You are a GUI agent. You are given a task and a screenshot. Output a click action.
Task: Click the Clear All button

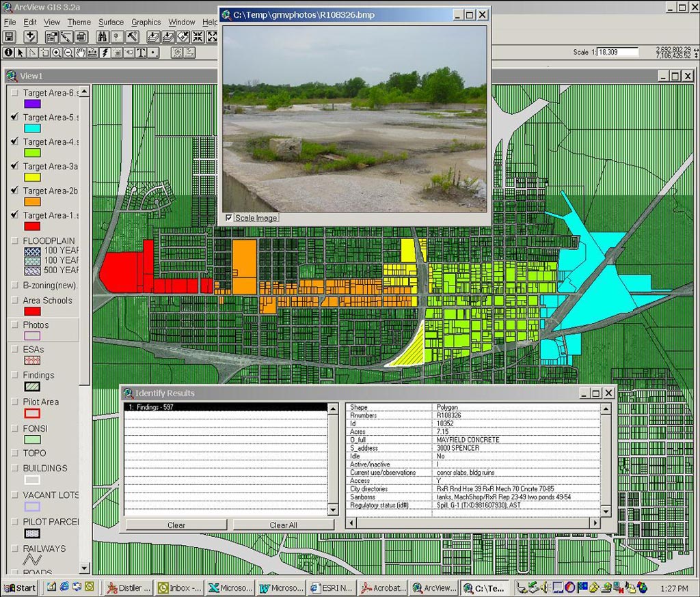pyautogui.click(x=283, y=525)
